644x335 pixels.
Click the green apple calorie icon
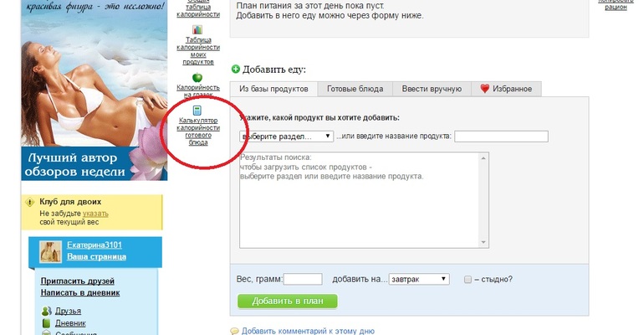click(x=197, y=77)
